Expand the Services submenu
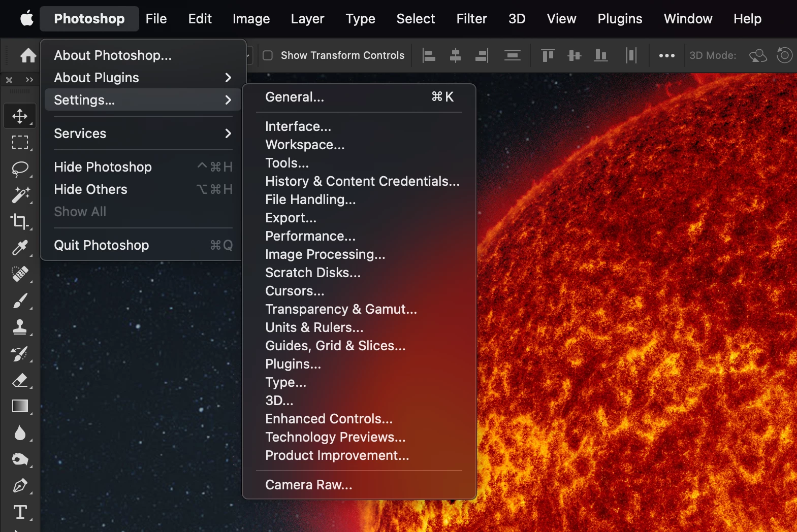This screenshot has height=532, width=797. pos(143,134)
